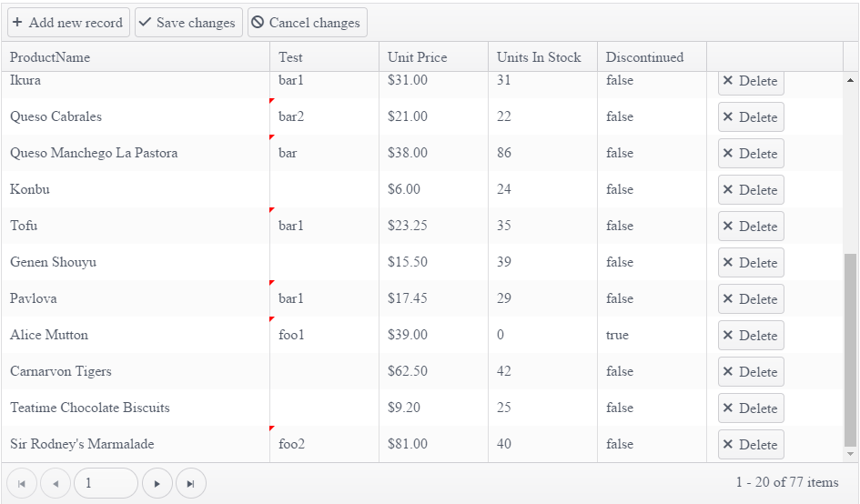
Task: Click the page number input field
Action: 106,483
